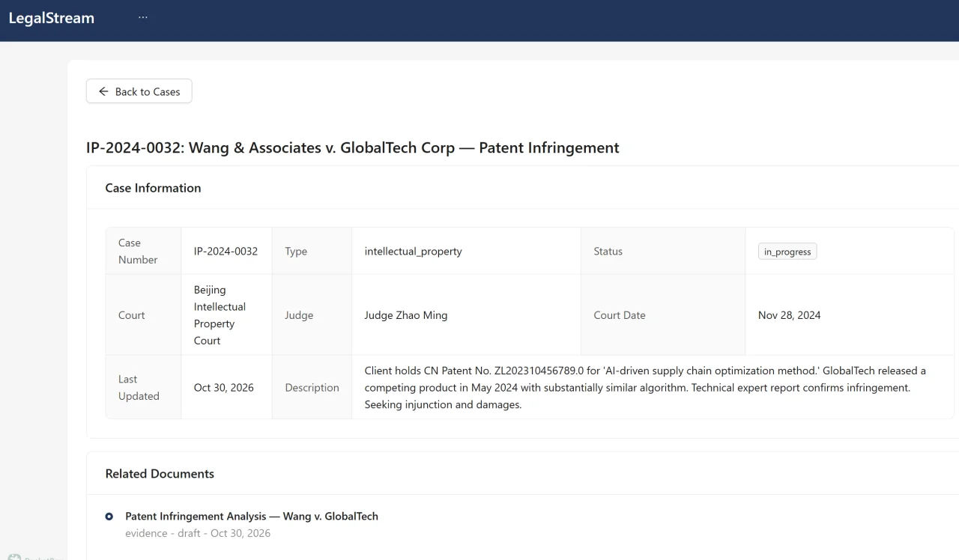
Task: Click last updated value Oct 30, 2026
Action: [224, 387]
